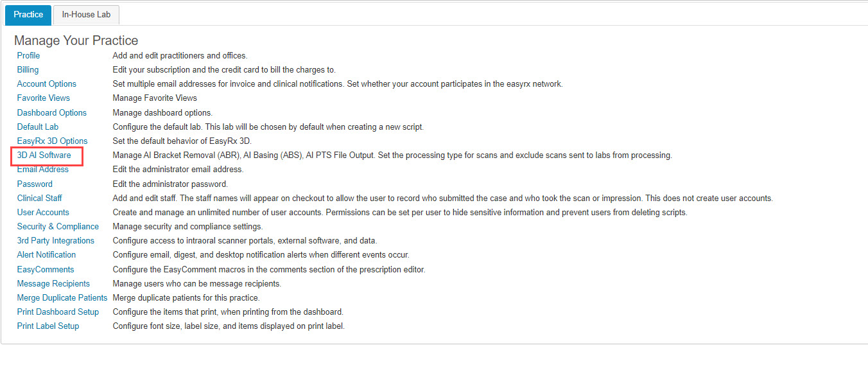Screen dimensions: 868x370
Task: Select the Favorite Views link
Action: point(44,98)
